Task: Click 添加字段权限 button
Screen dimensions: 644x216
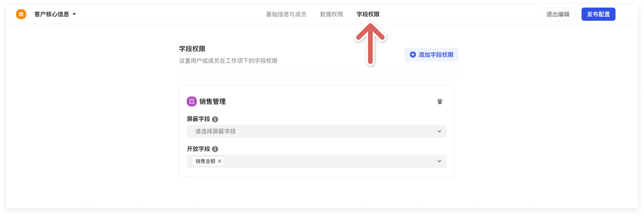Action: [431, 55]
